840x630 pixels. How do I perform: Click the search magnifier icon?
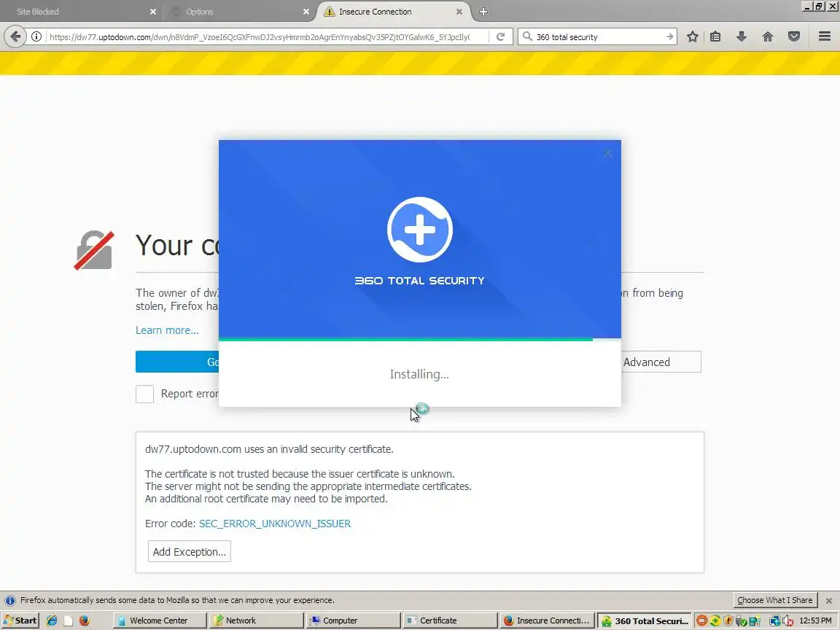click(x=527, y=36)
